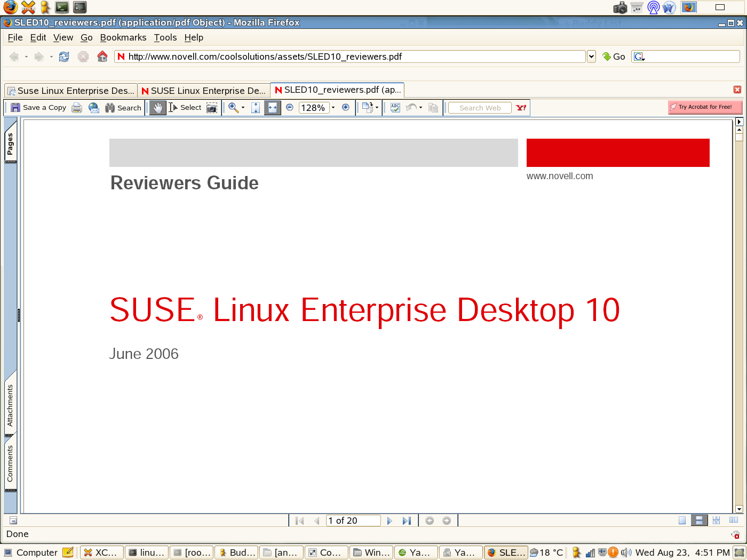Click the Firefox Reload button
Image resolution: width=747 pixels, height=560 pixels.
pos(64,57)
